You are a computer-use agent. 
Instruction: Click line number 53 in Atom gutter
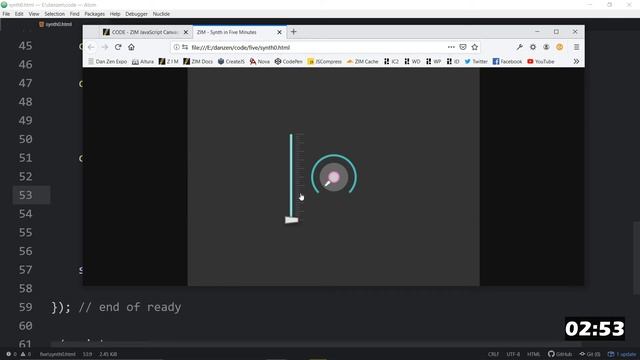coord(25,195)
